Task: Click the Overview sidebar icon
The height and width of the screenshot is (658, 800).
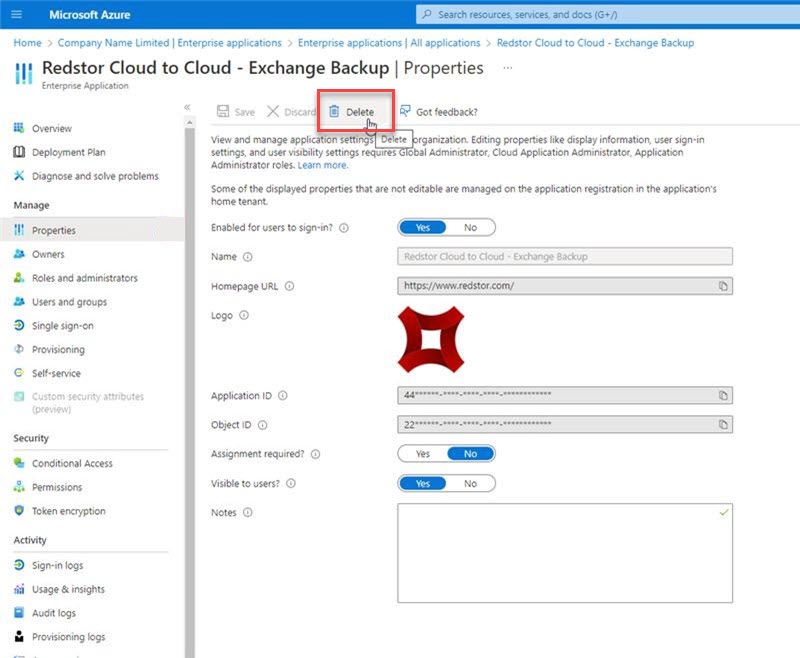Action: coord(19,128)
